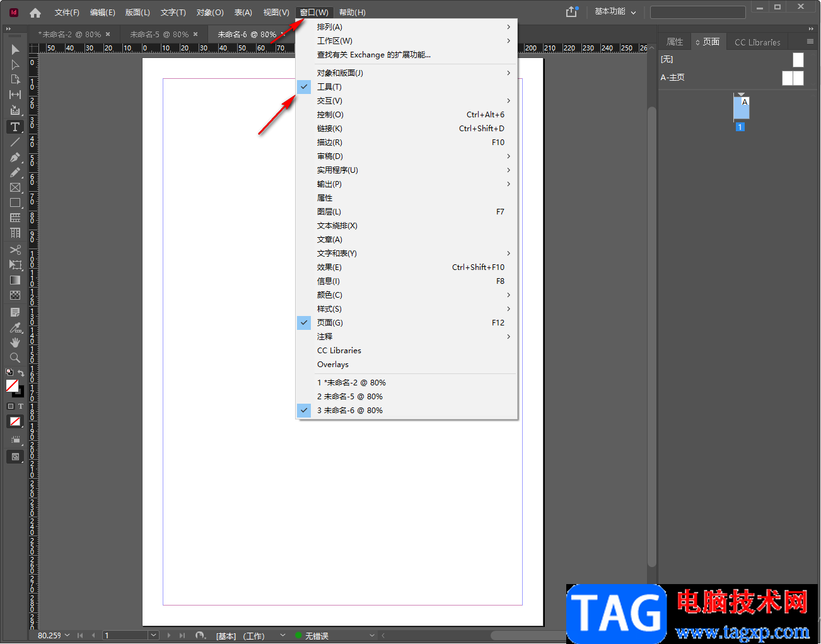This screenshot has height=644, width=821.
Task: Select the Zoom magnifier tool
Action: click(x=15, y=358)
